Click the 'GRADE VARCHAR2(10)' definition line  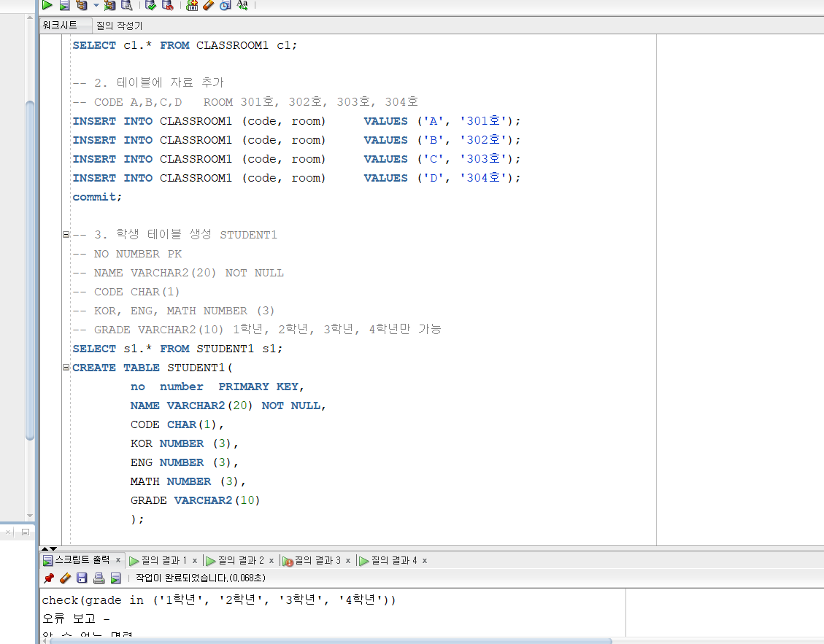(196, 500)
